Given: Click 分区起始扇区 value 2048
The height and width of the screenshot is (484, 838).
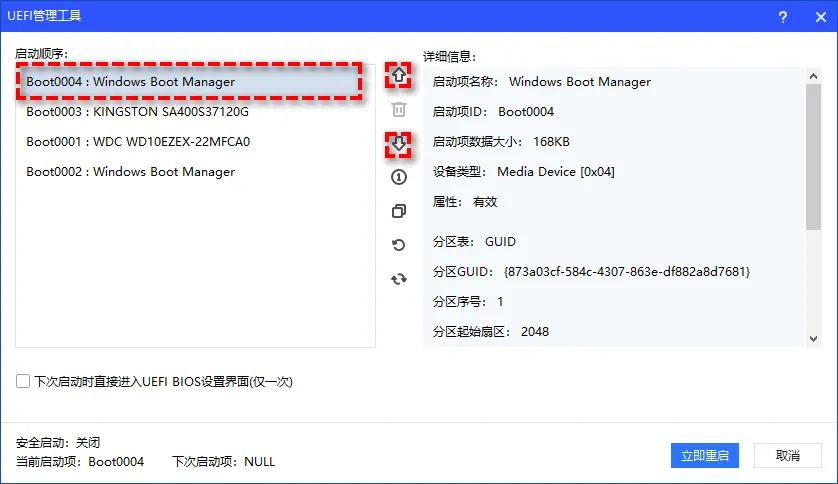Looking at the screenshot, I should pyautogui.click(x=535, y=332).
